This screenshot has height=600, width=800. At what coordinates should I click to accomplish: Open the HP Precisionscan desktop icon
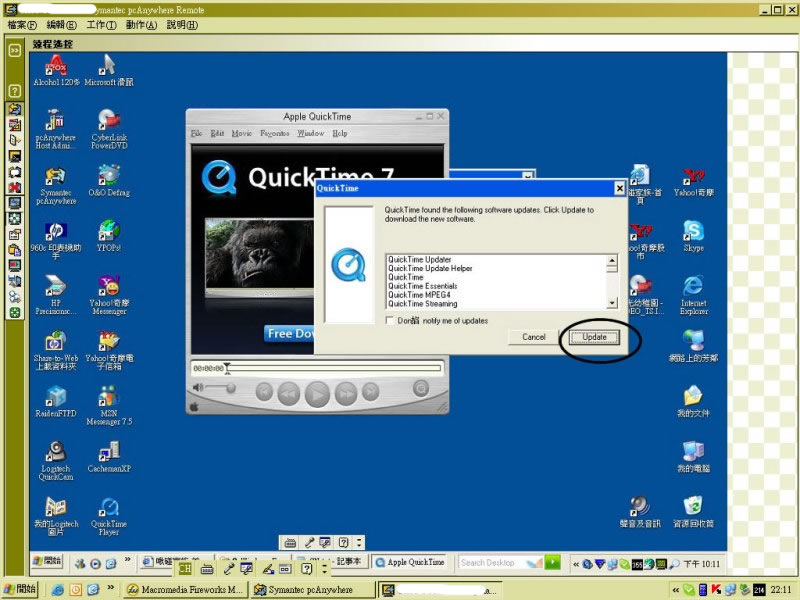click(x=56, y=295)
